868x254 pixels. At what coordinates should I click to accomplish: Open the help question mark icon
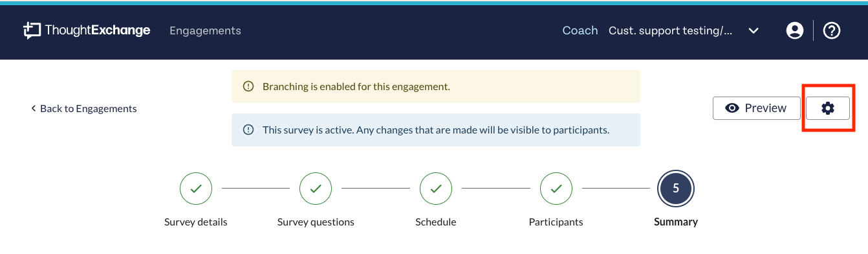pos(831,30)
